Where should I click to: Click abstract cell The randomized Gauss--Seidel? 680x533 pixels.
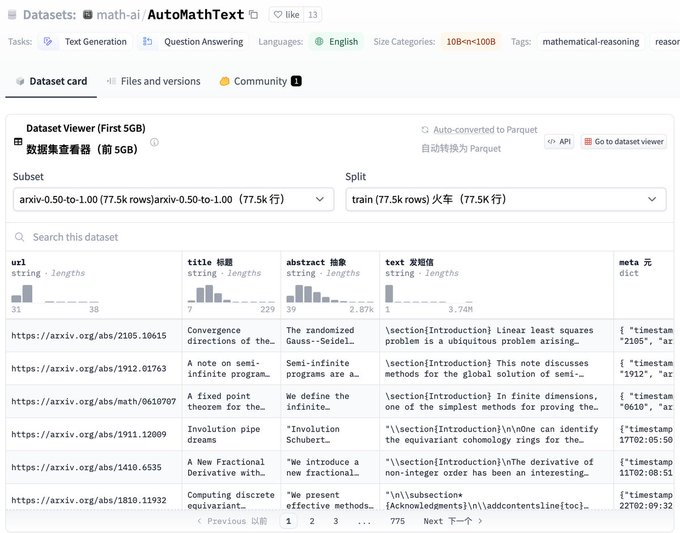(x=330, y=336)
